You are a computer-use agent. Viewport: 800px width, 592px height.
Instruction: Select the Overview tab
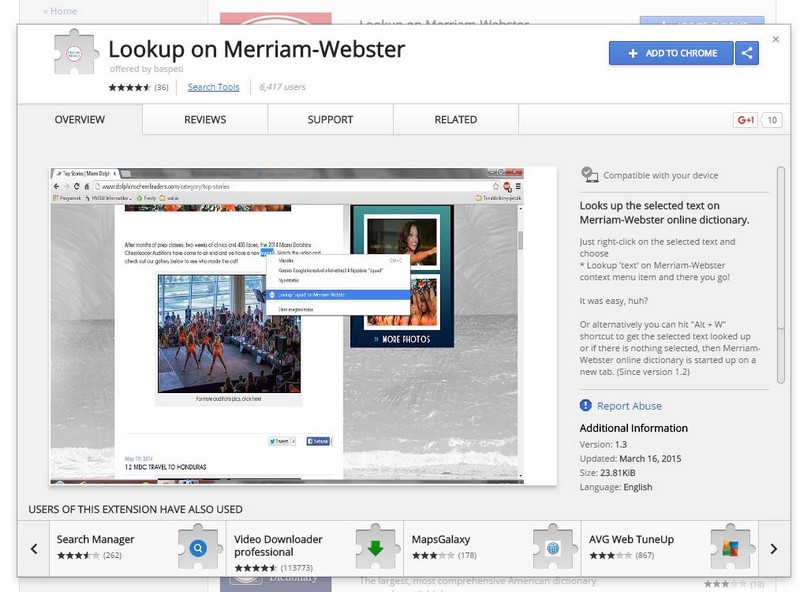[x=80, y=119]
